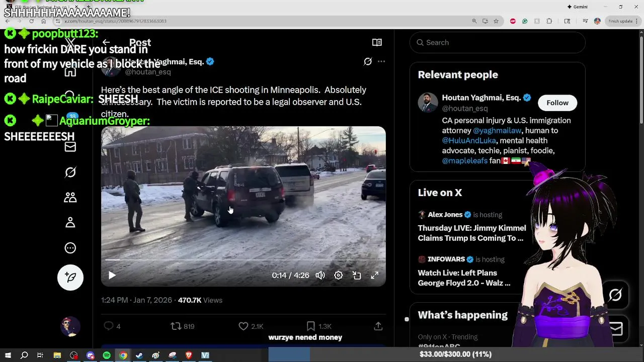
Task: Open Houtan Yaghmai's name in Relevant people
Action: click(x=481, y=98)
